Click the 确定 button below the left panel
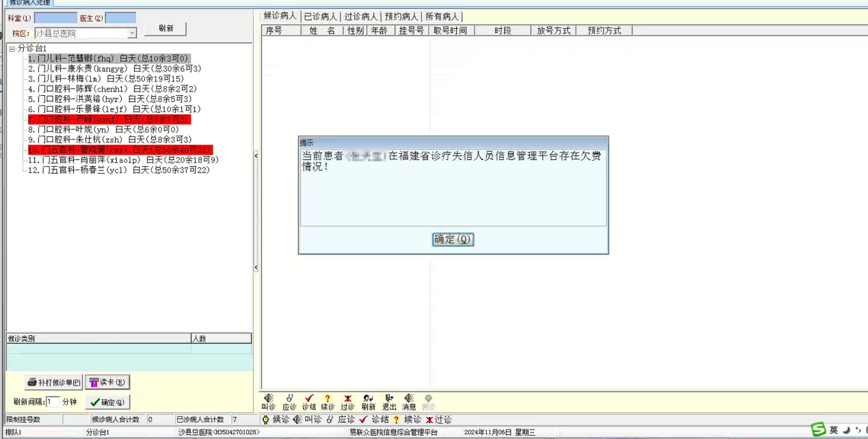Viewport: 868px width, 439px height. click(107, 402)
